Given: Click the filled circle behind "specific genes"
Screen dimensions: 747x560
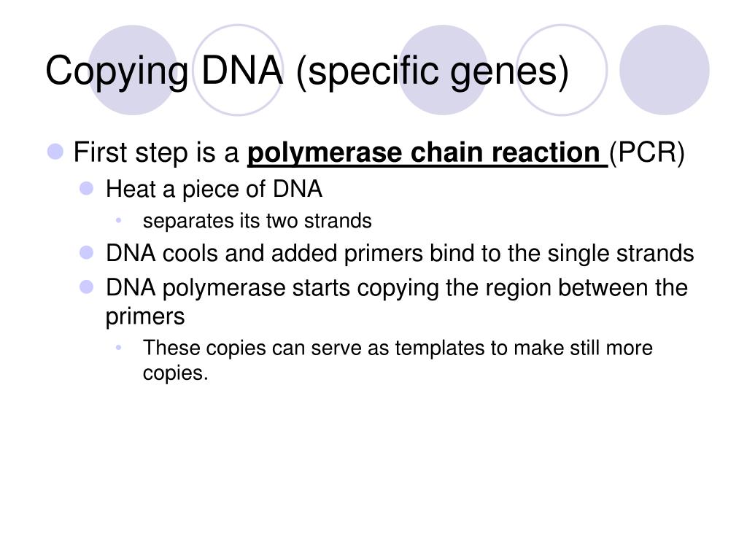Looking at the screenshot, I should (x=443, y=70).
